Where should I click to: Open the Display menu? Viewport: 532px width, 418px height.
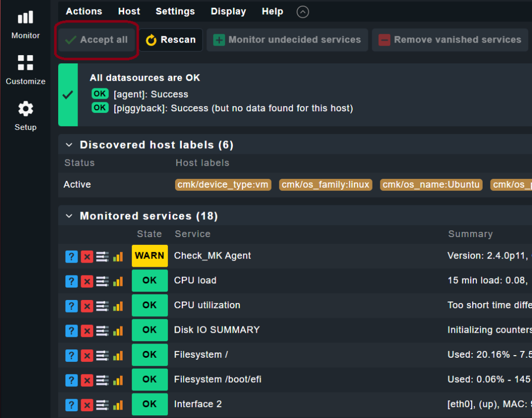tap(228, 11)
